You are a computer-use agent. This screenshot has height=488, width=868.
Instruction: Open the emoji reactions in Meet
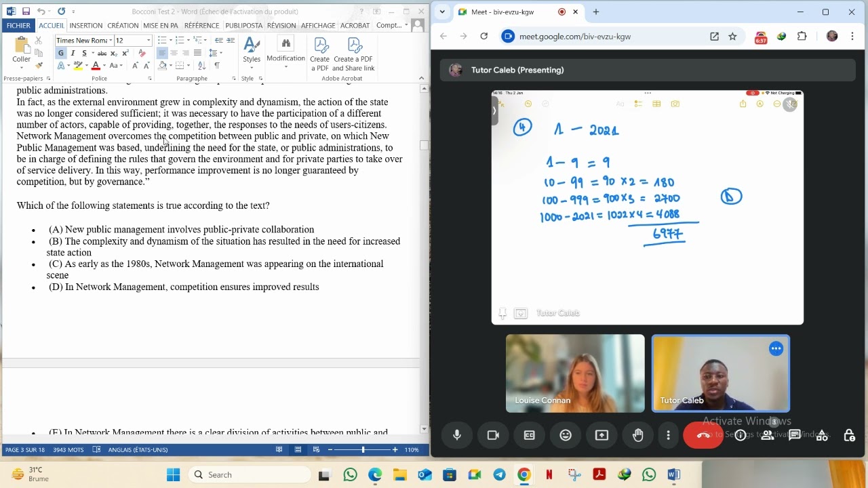pos(566,435)
